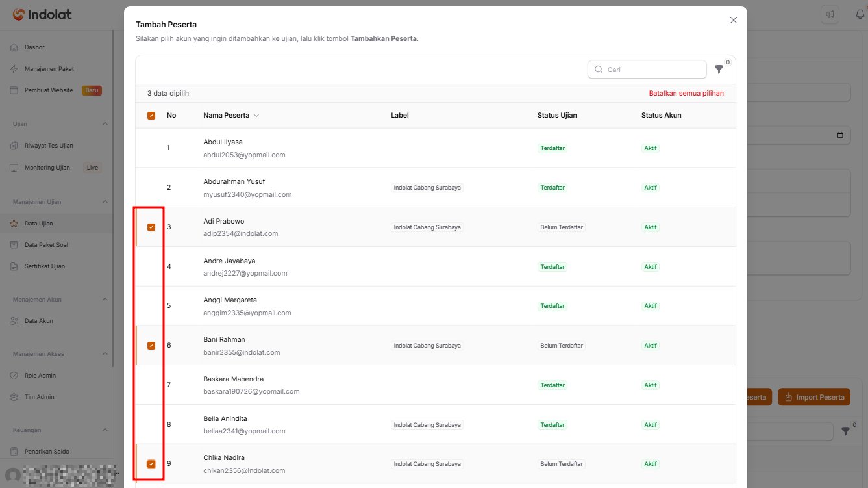Viewport: 868px width, 488px height.
Task: Click the Cari search field
Action: [x=647, y=70]
